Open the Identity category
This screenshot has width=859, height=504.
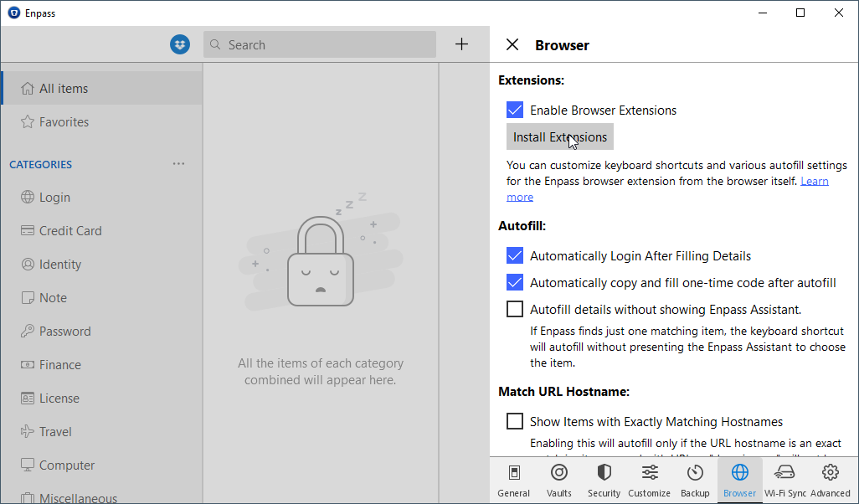click(x=102, y=264)
